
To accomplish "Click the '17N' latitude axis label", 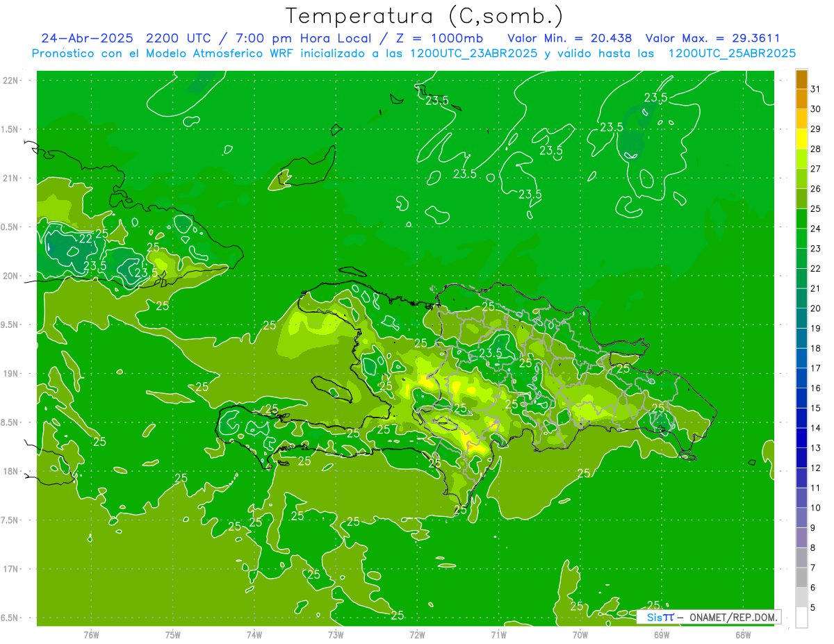I will [10, 569].
